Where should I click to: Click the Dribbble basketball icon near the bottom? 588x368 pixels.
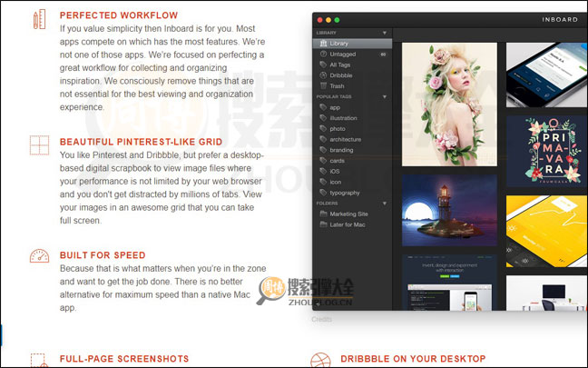pos(320,360)
